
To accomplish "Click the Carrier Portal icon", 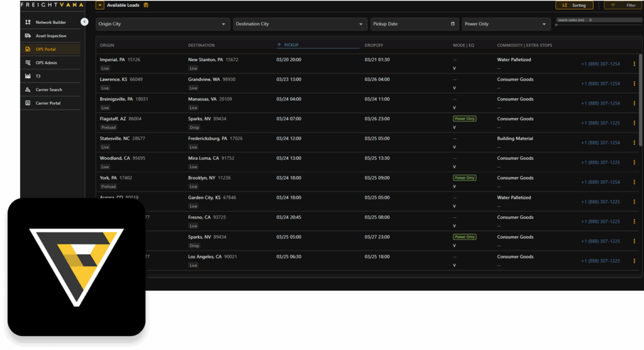I will click(x=28, y=103).
